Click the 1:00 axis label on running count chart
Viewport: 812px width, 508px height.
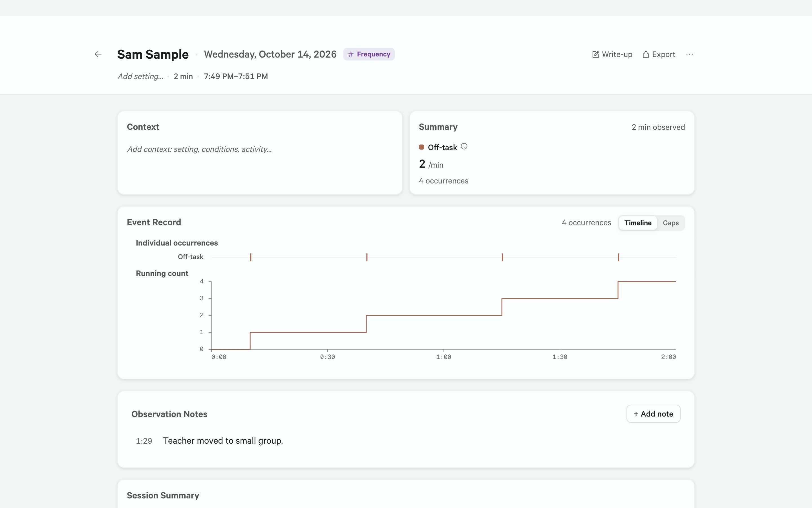[x=443, y=357]
